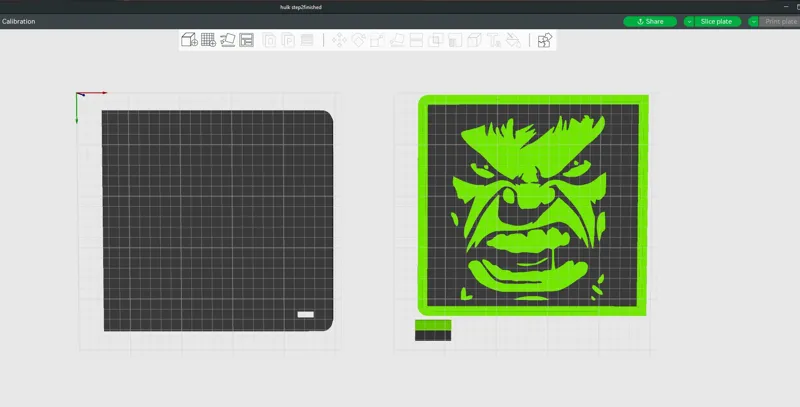The width and height of the screenshot is (800, 407).
Task: Expand the Print plate dropdown arrow
Action: (x=754, y=21)
